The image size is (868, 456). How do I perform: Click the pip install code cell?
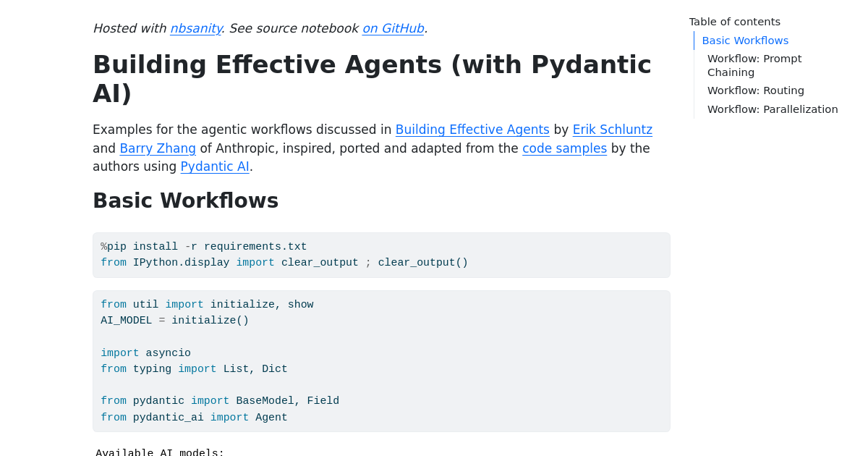381,255
